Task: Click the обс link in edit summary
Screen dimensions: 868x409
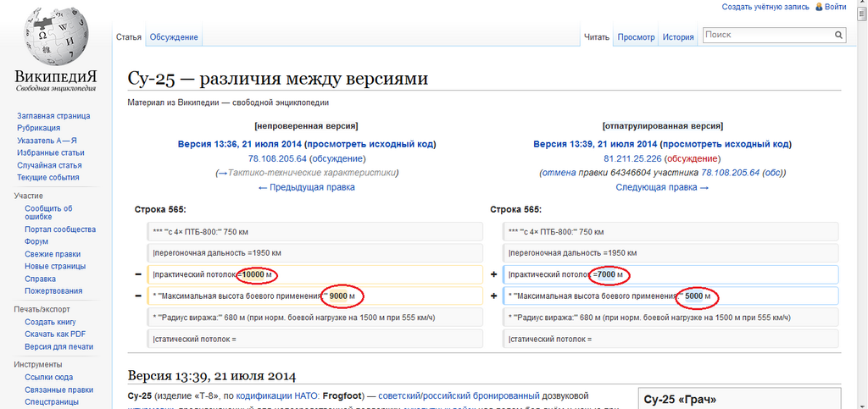Action: coord(772,173)
